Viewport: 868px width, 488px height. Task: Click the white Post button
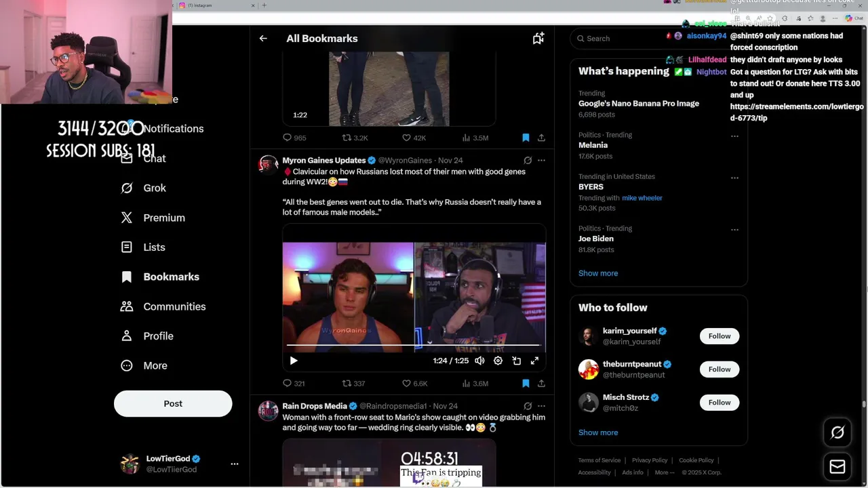pyautogui.click(x=173, y=403)
